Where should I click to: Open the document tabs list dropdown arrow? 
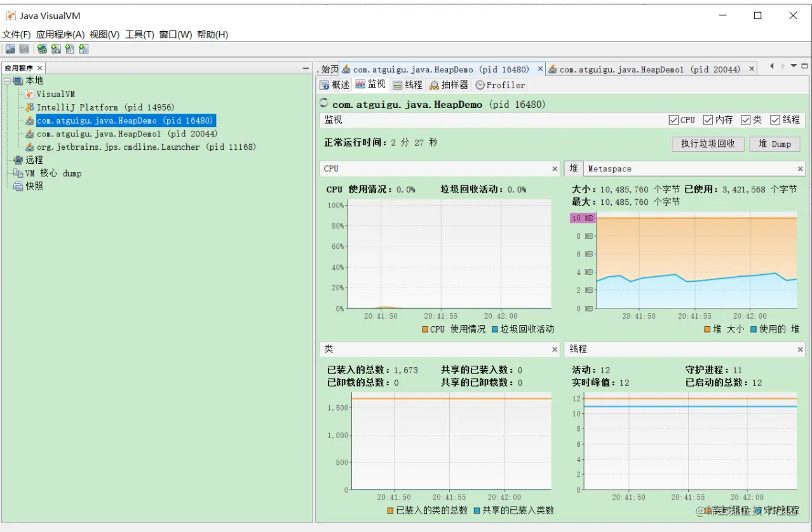[794, 66]
